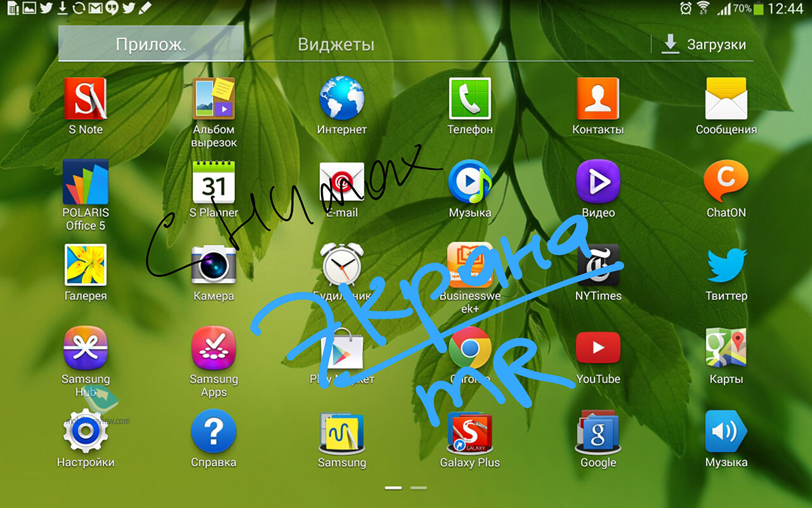Open the Galaxy Plus folder
Image resolution: width=812 pixels, height=508 pixels.
tap(470, 432)
